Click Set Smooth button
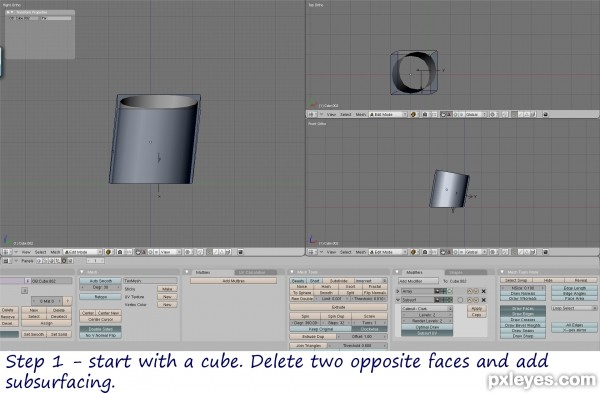 34,334
